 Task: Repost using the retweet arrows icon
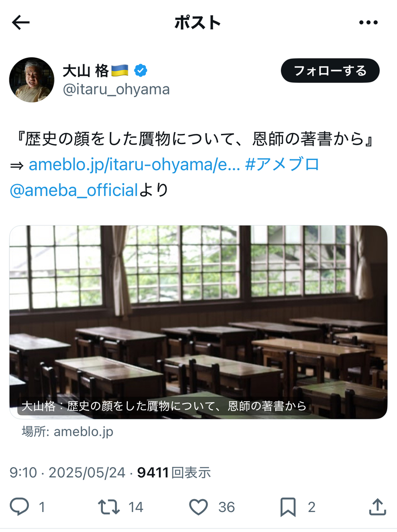(110, 507)
